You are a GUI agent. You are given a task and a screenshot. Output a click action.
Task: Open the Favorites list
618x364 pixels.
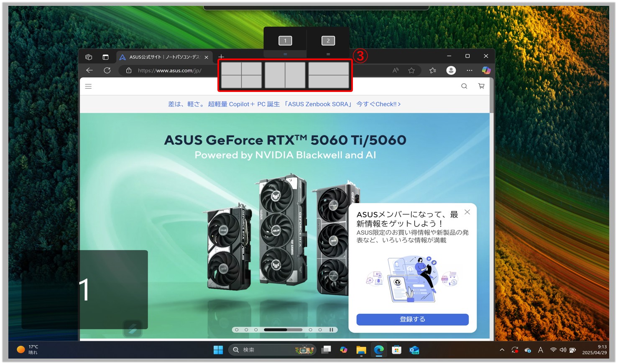tap(433, 70)
